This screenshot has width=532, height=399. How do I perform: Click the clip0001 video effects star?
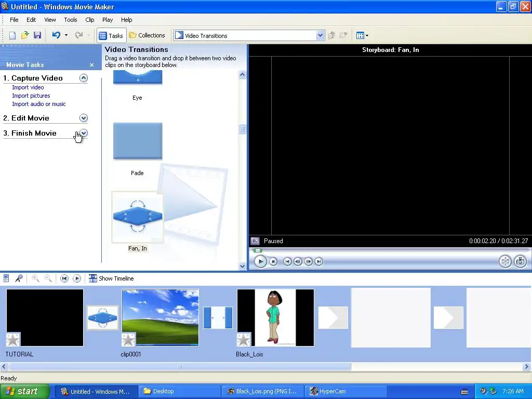pos(129,340)
